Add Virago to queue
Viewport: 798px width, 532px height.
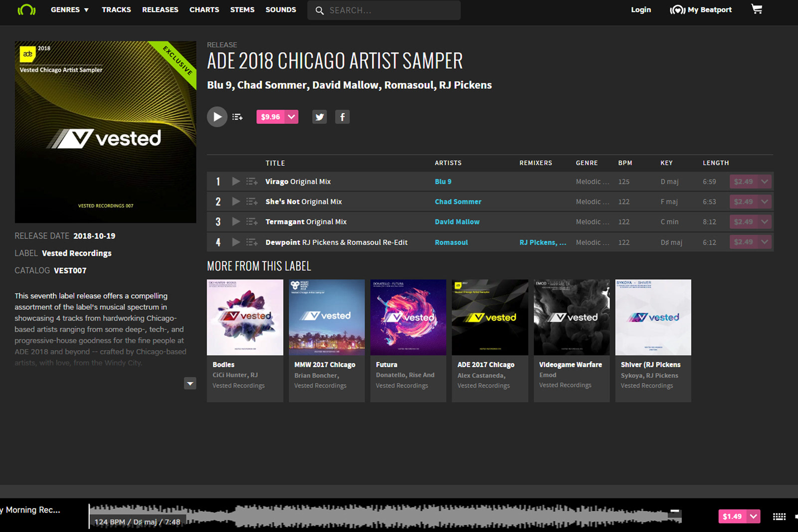[252, 181]
